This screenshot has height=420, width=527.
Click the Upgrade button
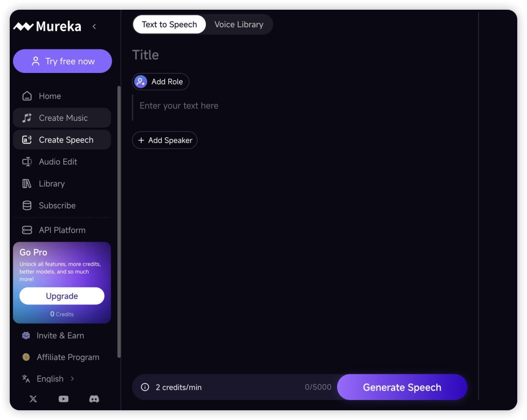[62, 296]
